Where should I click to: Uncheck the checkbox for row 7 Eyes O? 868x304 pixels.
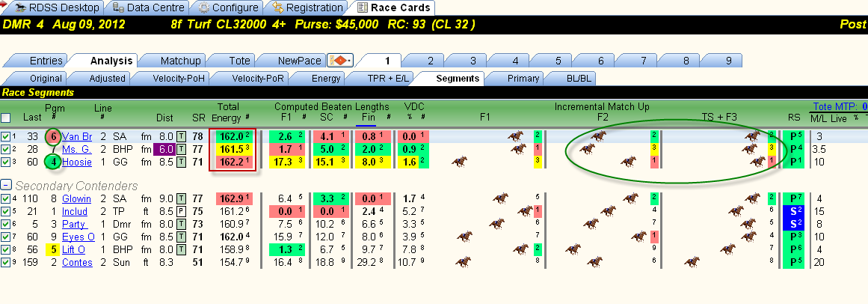(x=5, y=237)
